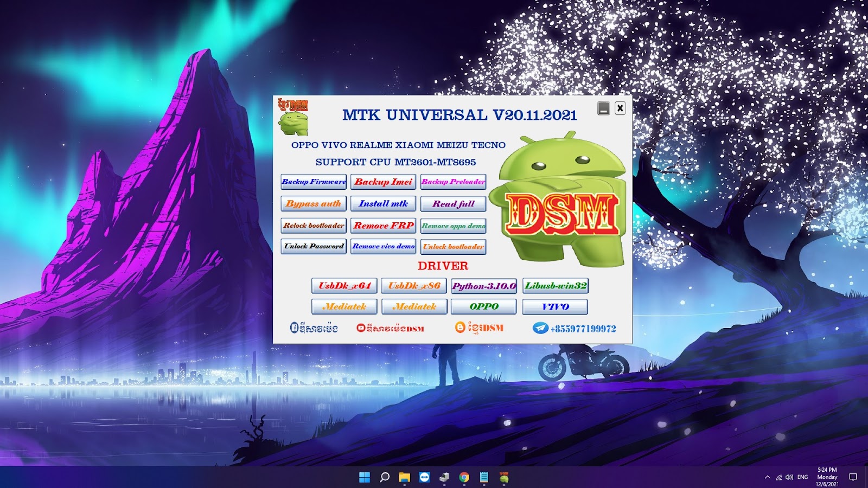Viewport: 868px width, 488px height.
Task: Click Install mtk button
Action: pos(383,203)
